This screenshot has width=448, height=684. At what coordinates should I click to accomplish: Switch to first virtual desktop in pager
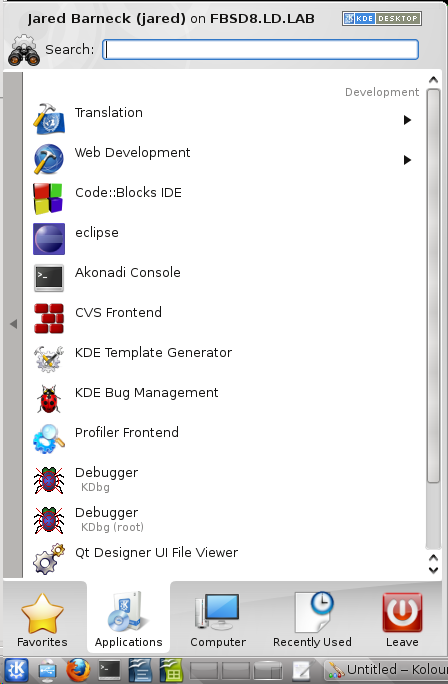204,671
